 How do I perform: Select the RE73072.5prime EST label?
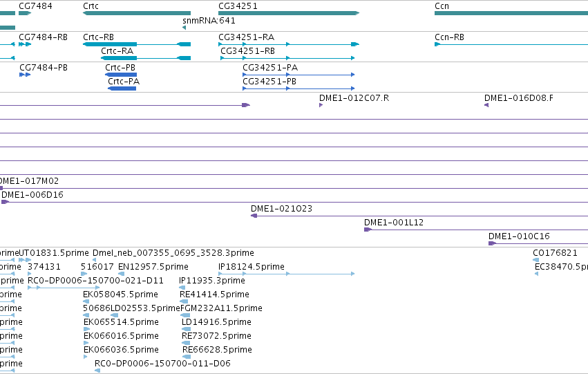[216, 336]
